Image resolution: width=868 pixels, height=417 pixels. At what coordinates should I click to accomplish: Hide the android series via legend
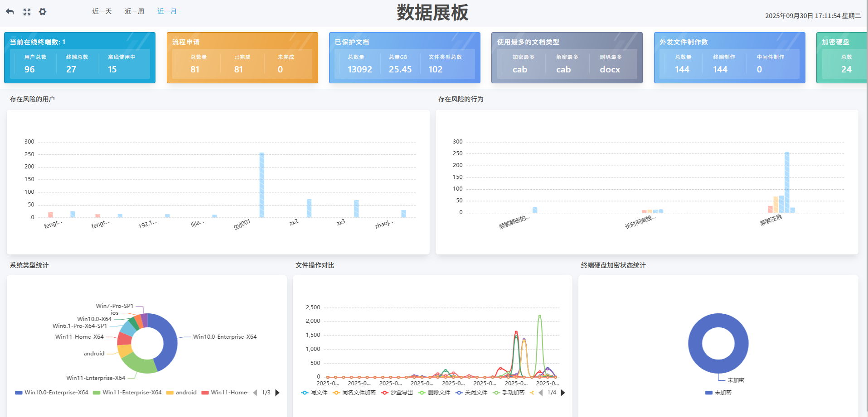(181, 393)
